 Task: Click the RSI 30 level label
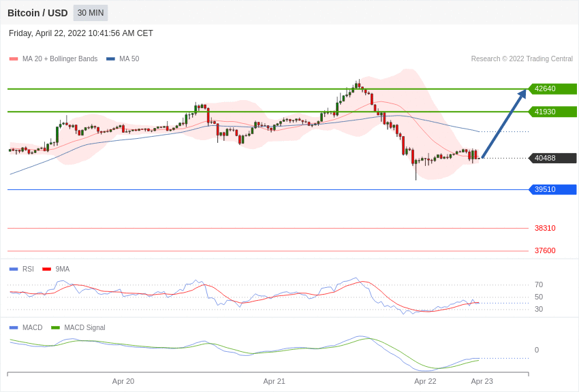coord(539,309)
